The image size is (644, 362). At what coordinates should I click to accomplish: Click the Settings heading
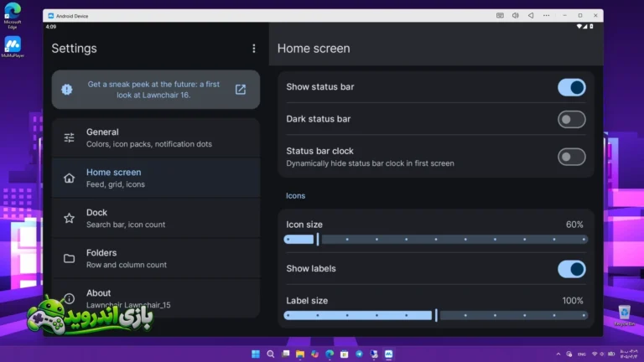pyautogui.click(x=75, y=49)
